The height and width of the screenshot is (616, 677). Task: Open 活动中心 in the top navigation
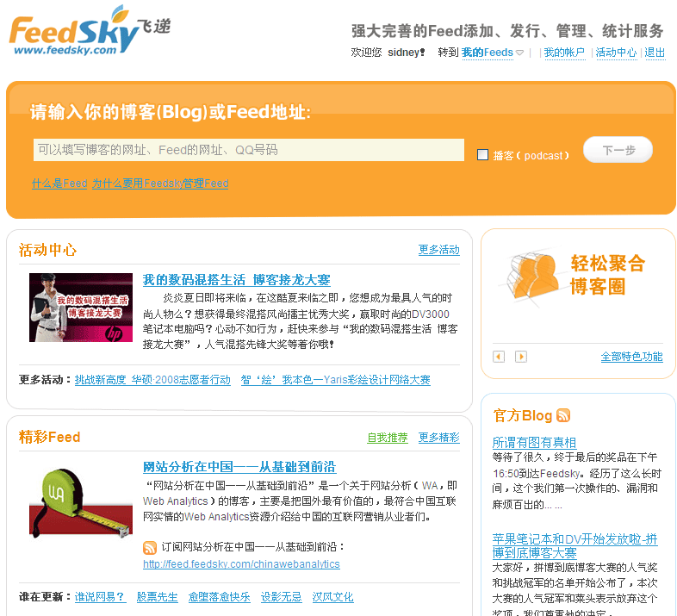617,53
